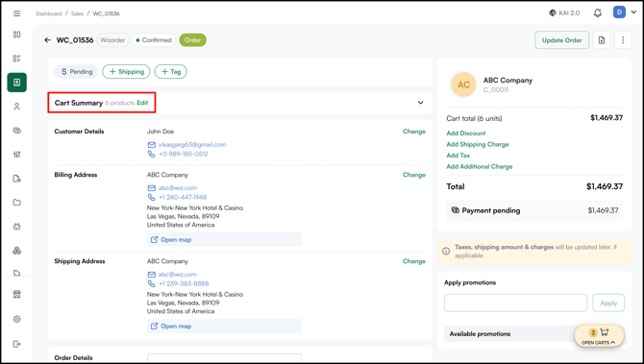This screenshot has height=364, width=644.
Task: Click the AC company avatar
Action: point(463,85)
